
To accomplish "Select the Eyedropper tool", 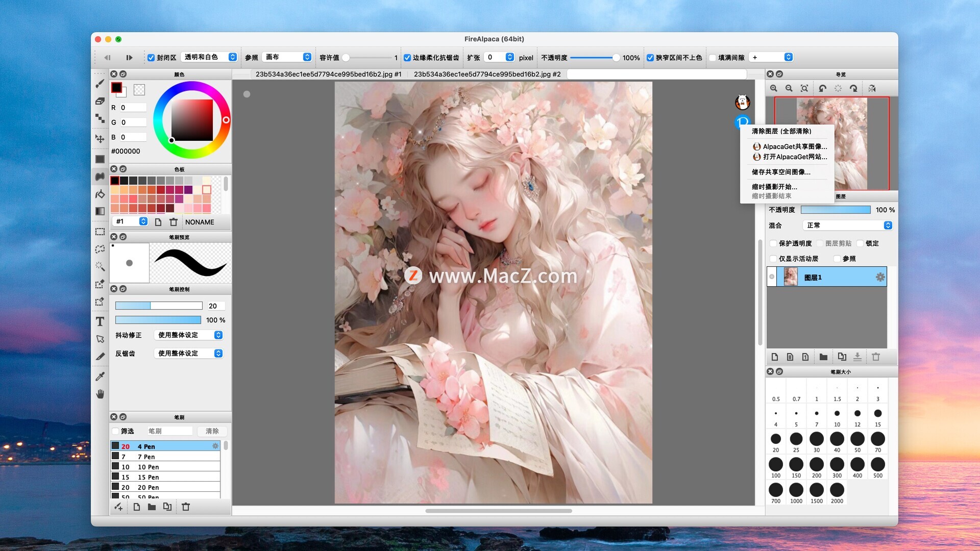I will point(100,377).
